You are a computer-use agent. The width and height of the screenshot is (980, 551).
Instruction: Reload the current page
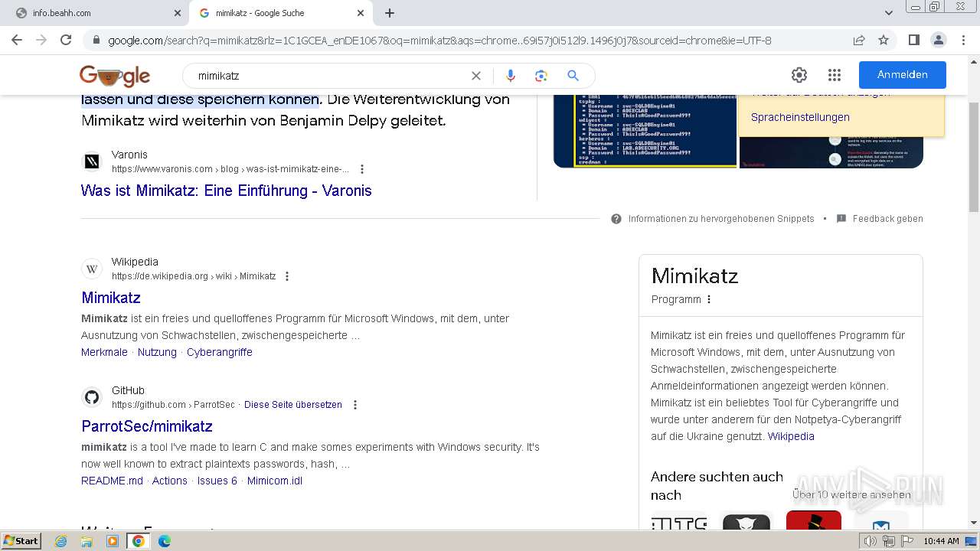pos(66,40)
